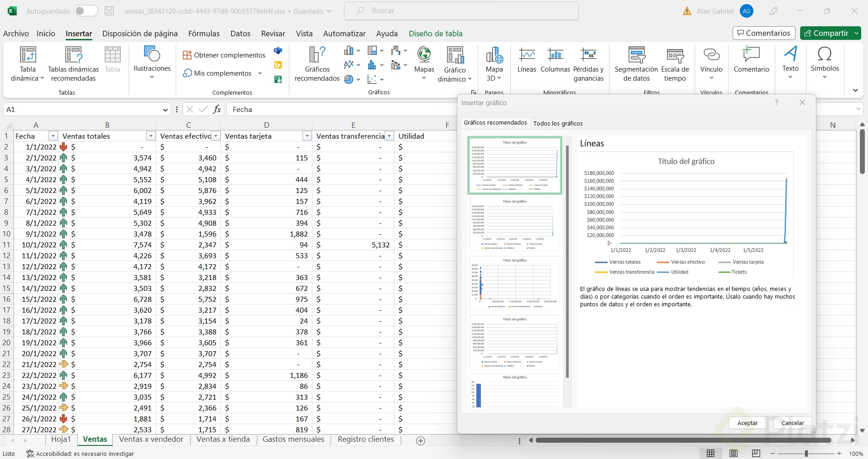The image size is (868, 459).
Task: Expand the Name Box dropdown arrow
Action: (x=165, y=110)
